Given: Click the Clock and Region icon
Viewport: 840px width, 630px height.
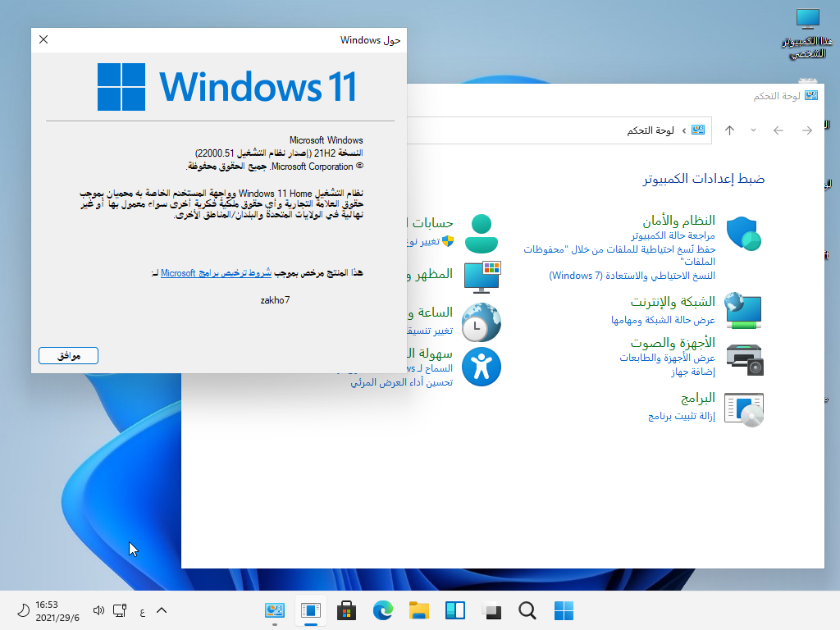Looking at the screenshot, I should coord(481,322).
